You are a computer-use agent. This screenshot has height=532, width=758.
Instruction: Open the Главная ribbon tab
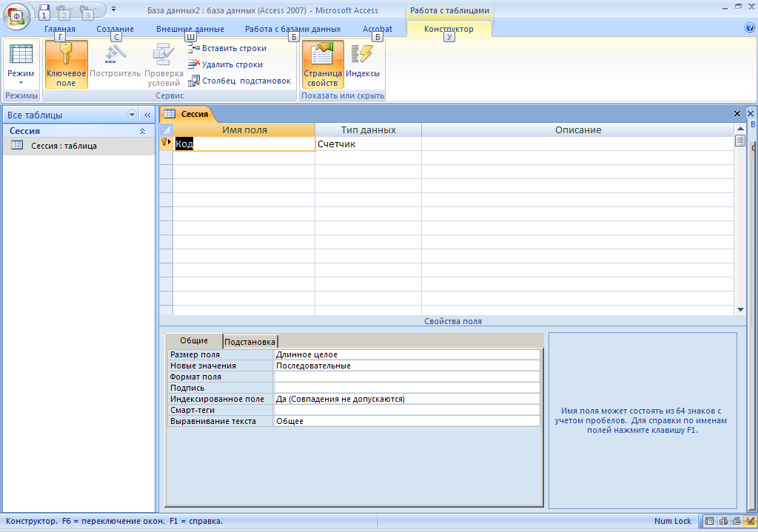pos(60,29)
